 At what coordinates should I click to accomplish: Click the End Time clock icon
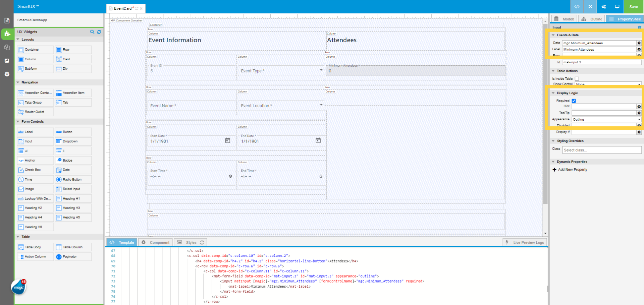pyautogui.click(x=321, y=176)
